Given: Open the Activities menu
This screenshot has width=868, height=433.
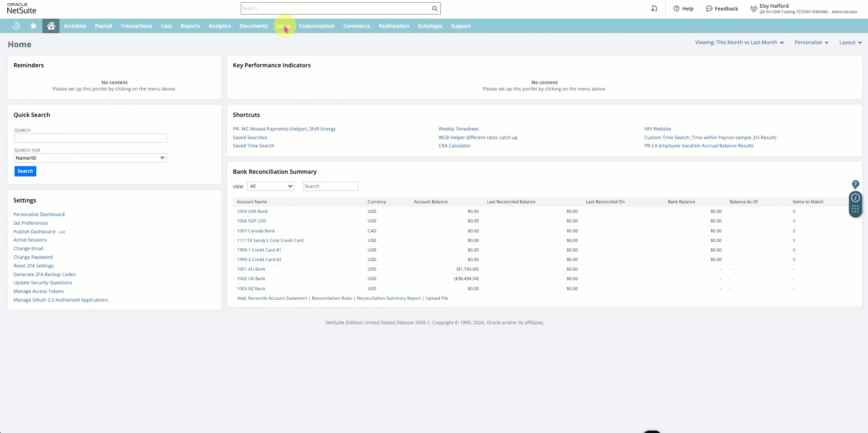Looking at the screenshot, I should (75, 26).
